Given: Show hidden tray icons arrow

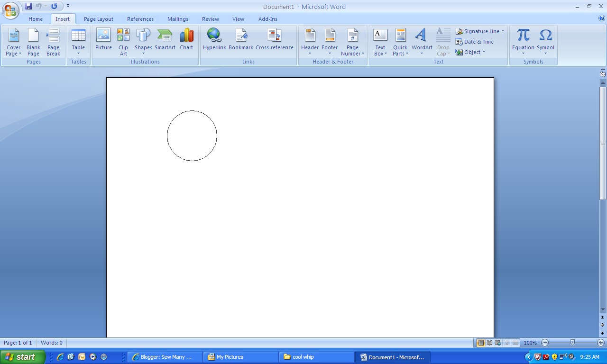Looking at the screenshot, I should pyautogui.click(x=528, y=357).
